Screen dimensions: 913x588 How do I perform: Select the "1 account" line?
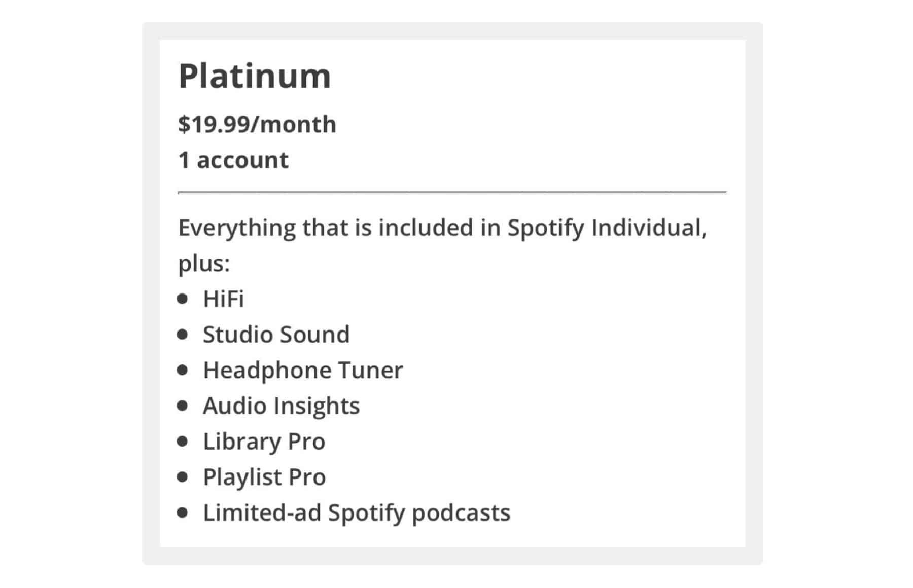233,160
